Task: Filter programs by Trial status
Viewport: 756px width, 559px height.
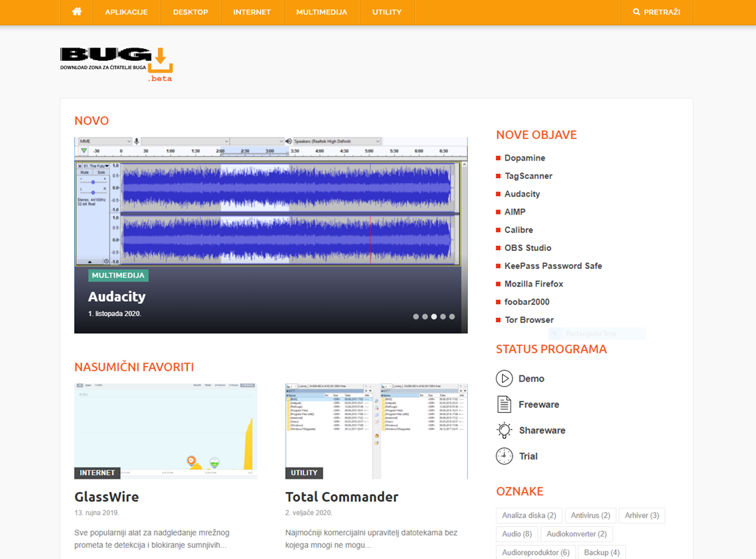Action: click(528, 456)
